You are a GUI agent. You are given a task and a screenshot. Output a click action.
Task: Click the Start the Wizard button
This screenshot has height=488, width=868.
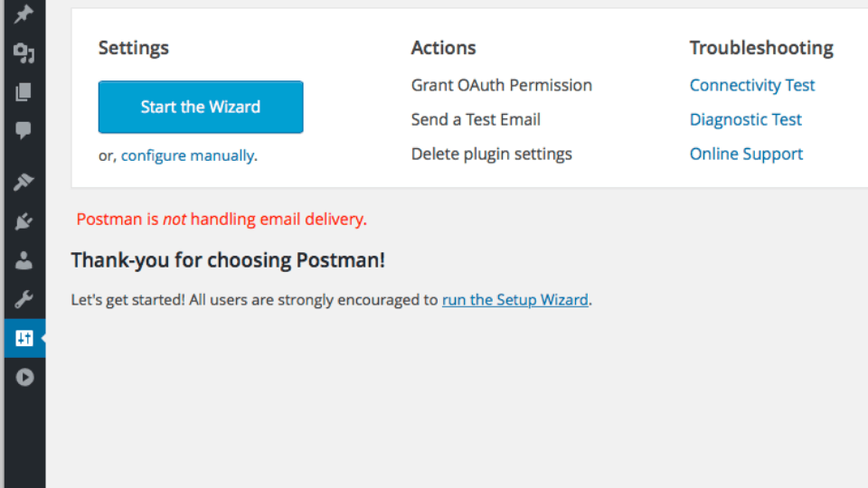(201, 107)
